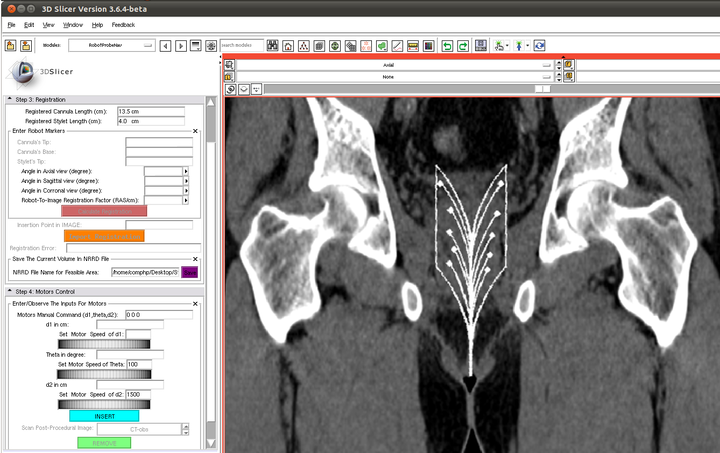The image size is (720, 453).
Task: Open the slice viewer more-options icon
Action: (256, 89)
